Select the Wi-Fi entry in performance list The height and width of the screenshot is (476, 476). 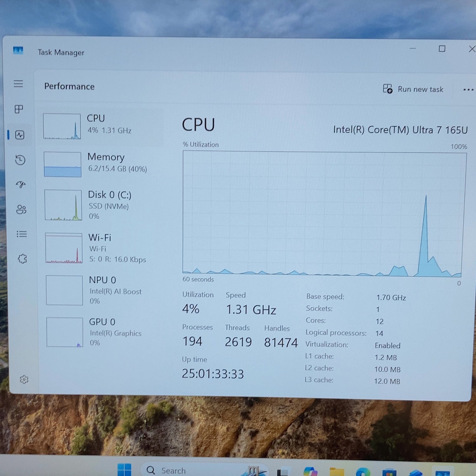103,248
